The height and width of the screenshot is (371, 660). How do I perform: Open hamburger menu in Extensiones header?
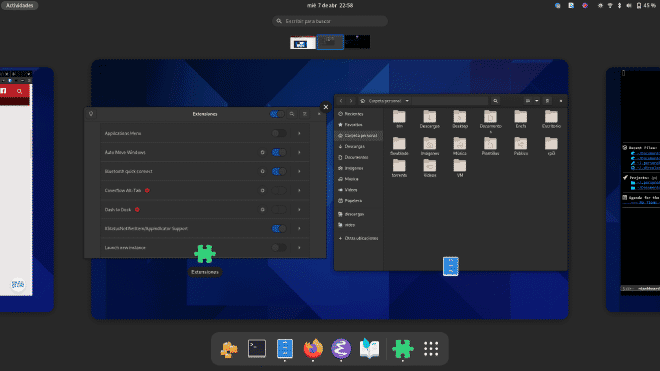point(305,114)
